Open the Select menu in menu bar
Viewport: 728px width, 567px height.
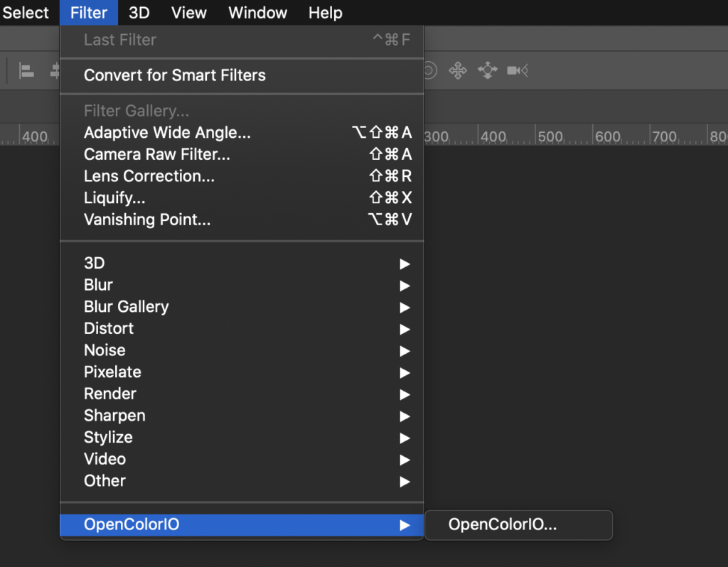(x=26, y=13)
